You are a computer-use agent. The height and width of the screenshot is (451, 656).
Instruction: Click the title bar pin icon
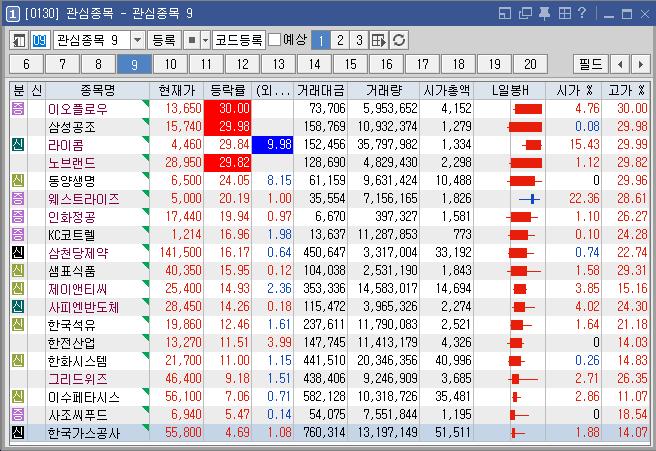544,14
